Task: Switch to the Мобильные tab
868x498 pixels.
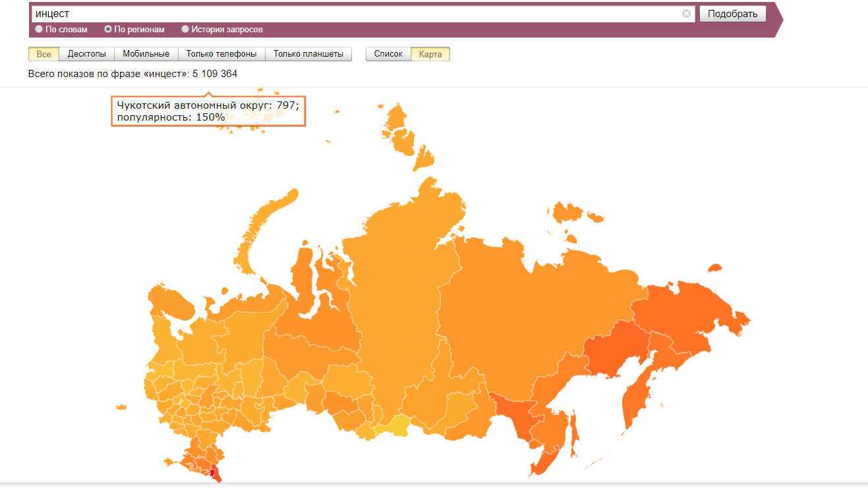Action: [146, 54]
